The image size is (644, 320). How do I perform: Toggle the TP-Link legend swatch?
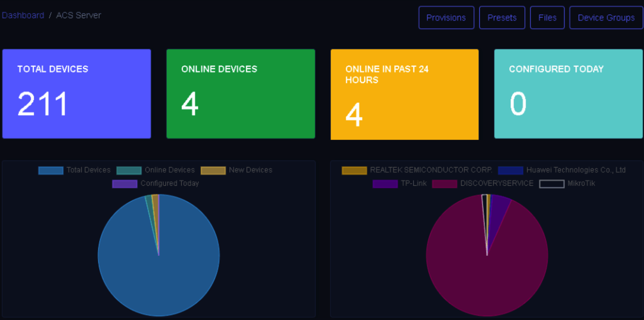pos(385,184)
